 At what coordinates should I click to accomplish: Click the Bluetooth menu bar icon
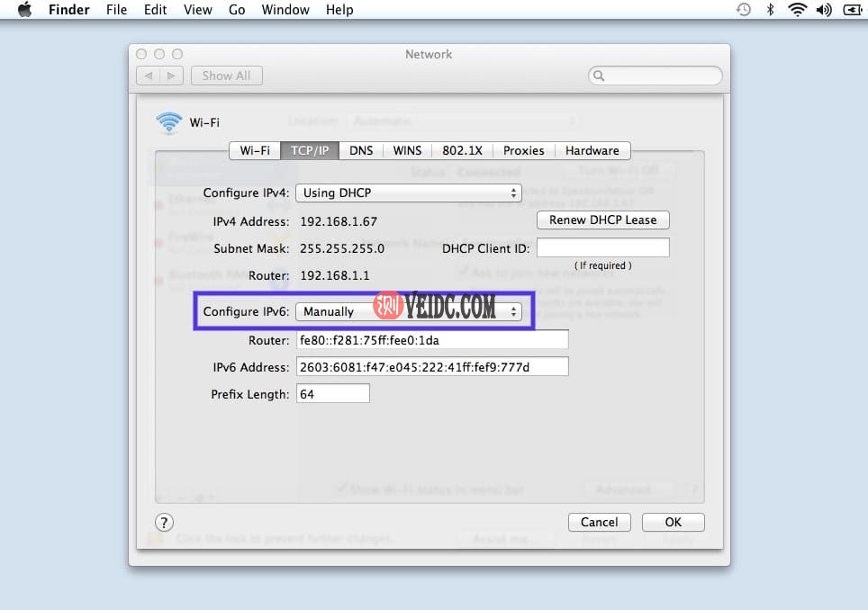point(770,9)
